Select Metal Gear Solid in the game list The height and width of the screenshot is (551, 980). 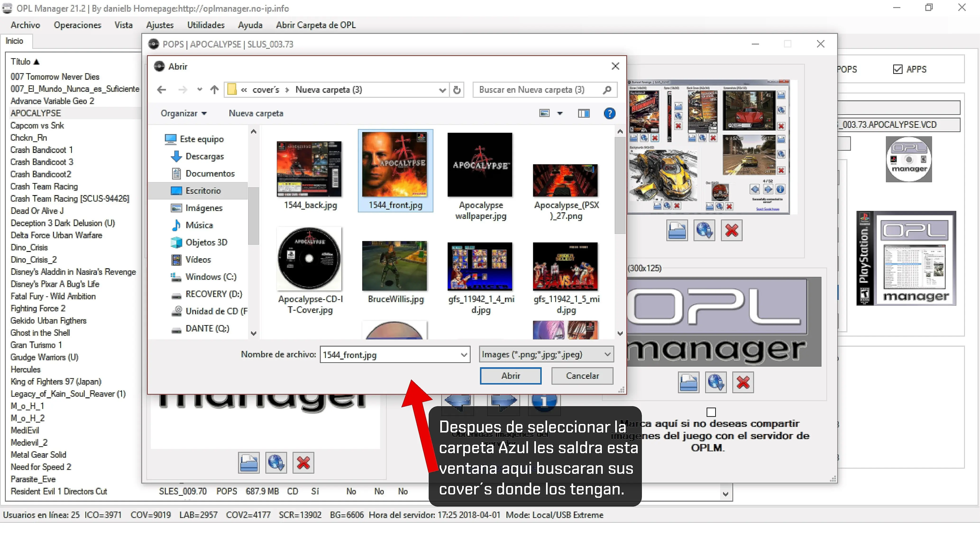(x=38, y=455)
